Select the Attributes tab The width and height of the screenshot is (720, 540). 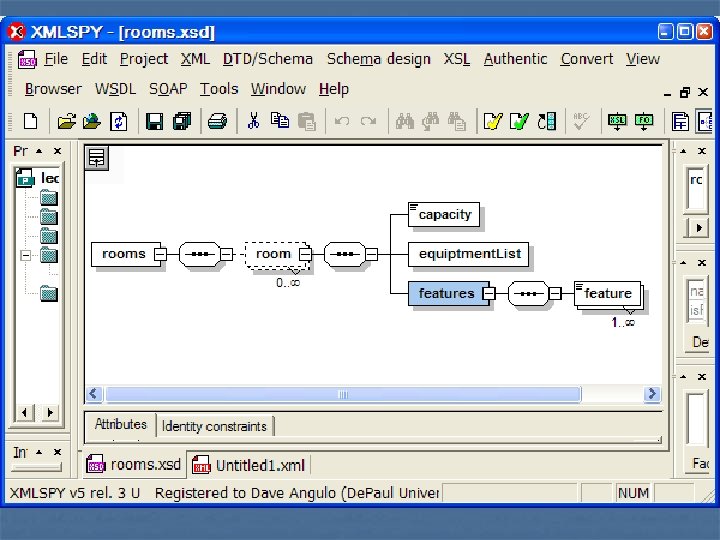pyautogui.click(x=120, y=424)
